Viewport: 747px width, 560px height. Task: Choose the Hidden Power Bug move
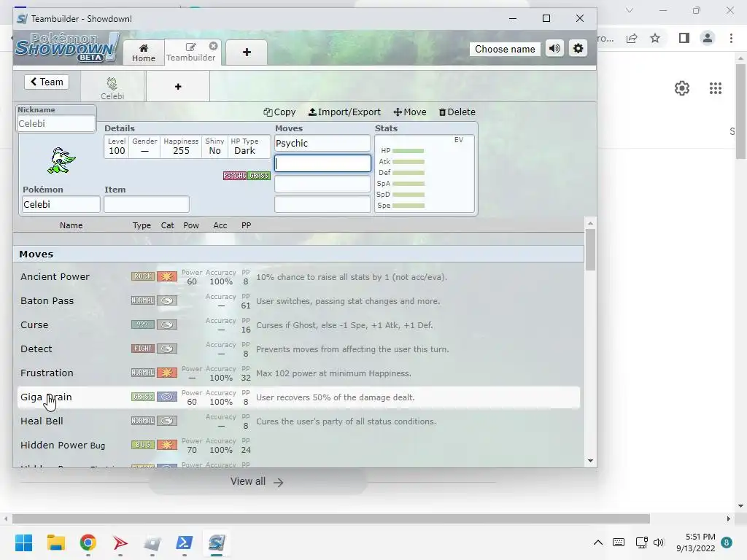click(298, 446)
